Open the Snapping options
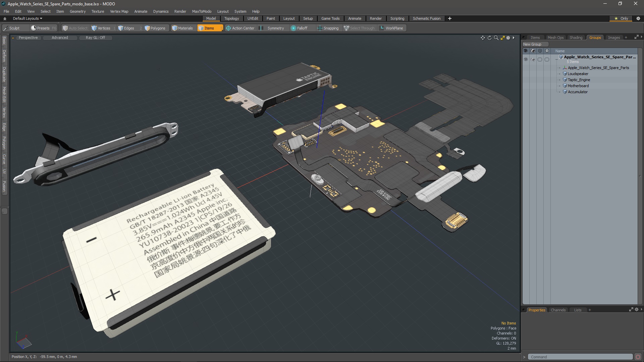 (328, 28)
